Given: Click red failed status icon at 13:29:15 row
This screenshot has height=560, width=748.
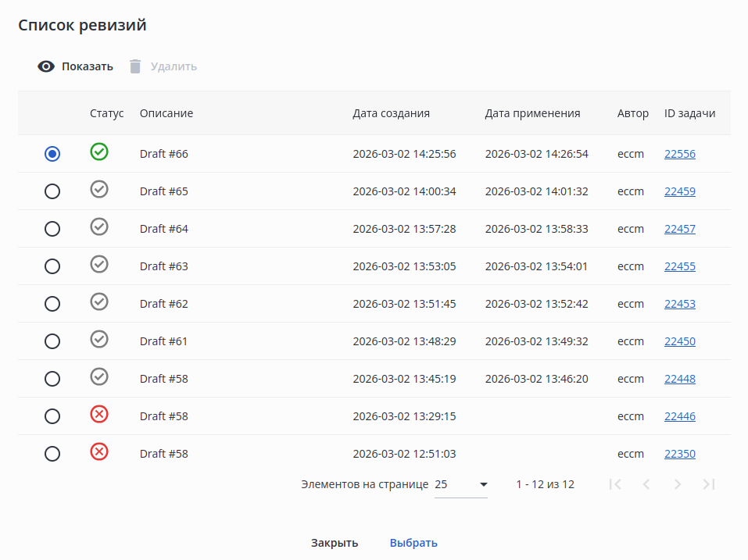Looking at the screenshot, I should click(99, 414).
